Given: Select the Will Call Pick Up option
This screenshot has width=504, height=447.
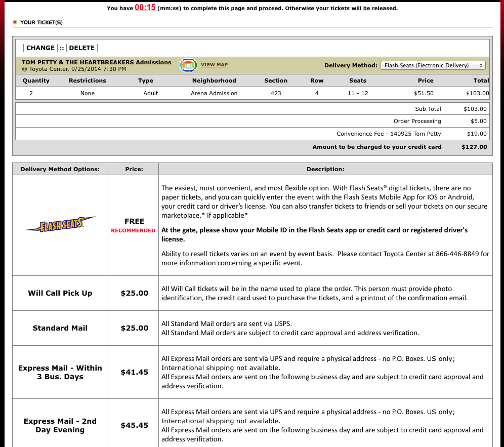Looking at the screenshot, I should [60, 293].
